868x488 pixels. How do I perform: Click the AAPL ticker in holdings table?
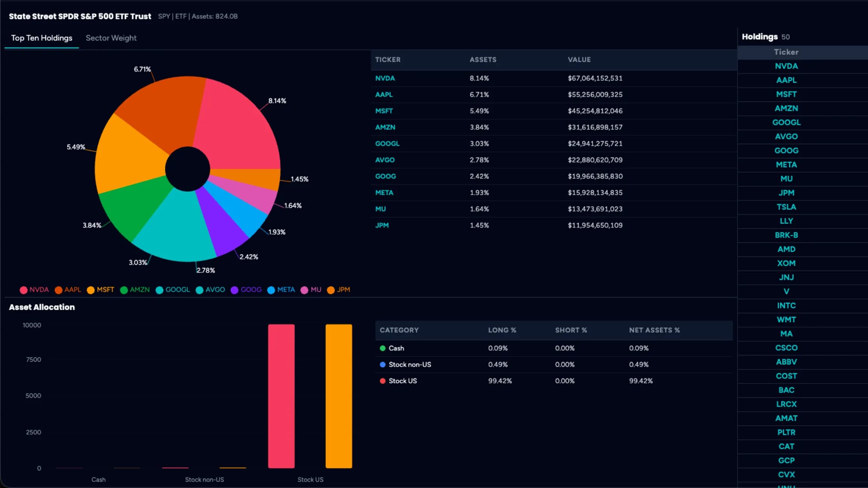click(384, 95)
